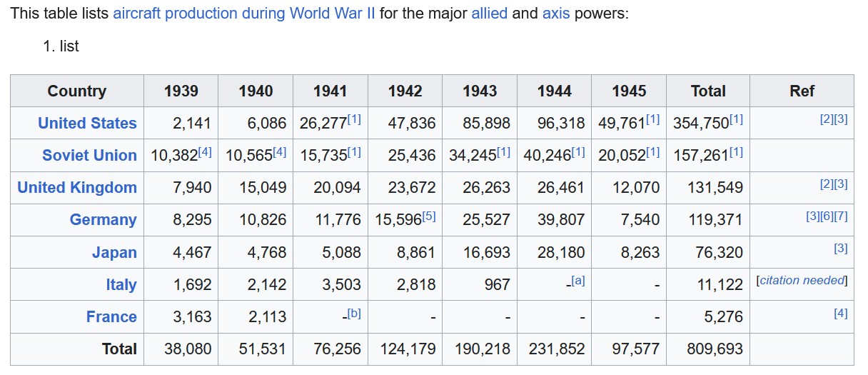Click the United States 1944 value 96,318

click(561, 123)
